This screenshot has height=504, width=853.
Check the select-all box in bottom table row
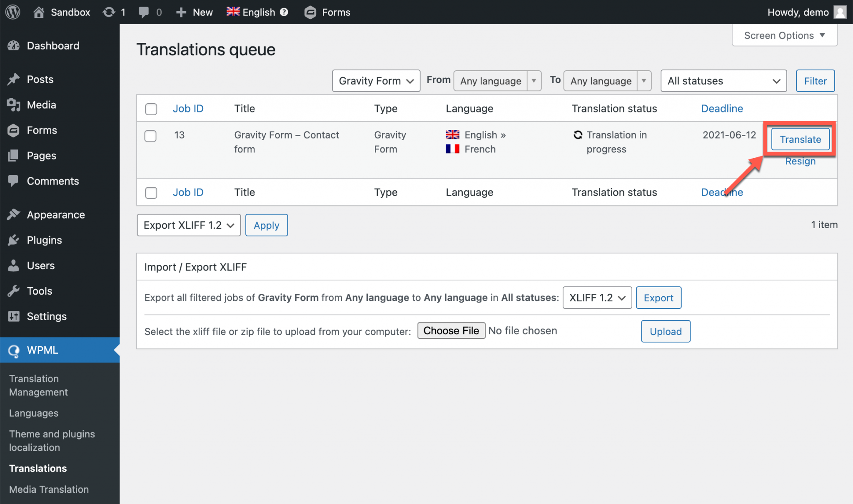[151, 193]
